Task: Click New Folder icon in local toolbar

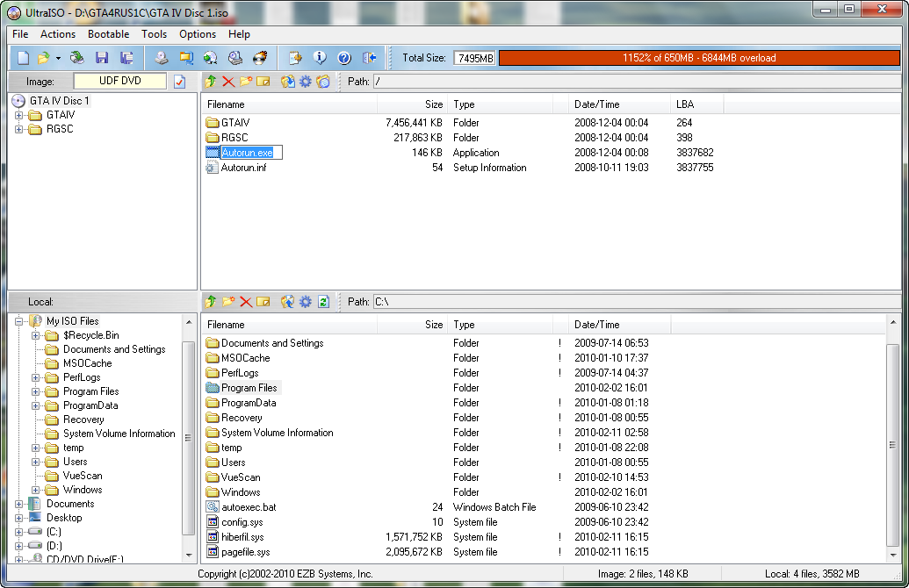Action: point(228,302)
